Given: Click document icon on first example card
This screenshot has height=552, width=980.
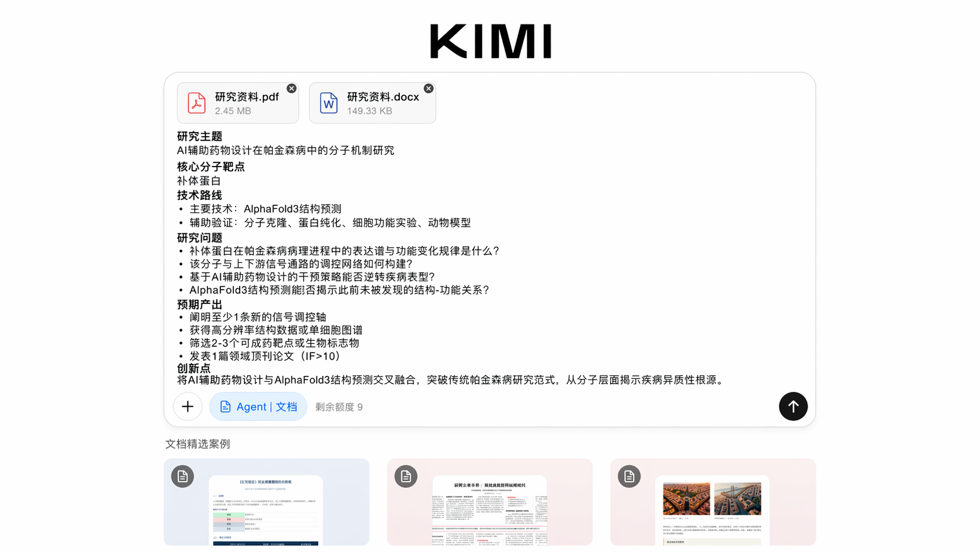Looking at the screenshot, I should pos(183,476).
